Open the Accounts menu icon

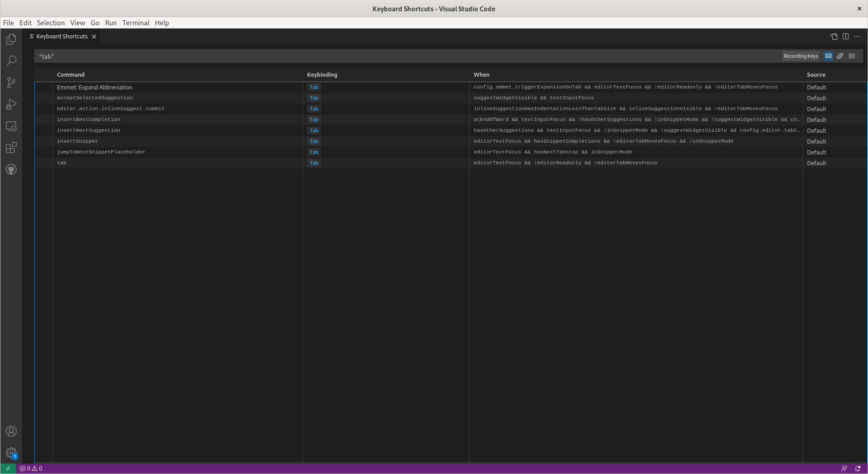[11, 431]
